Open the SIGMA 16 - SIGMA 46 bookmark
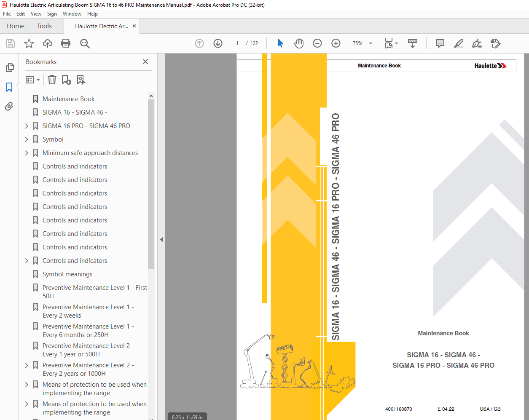The image size is (529, 420). 75,112
